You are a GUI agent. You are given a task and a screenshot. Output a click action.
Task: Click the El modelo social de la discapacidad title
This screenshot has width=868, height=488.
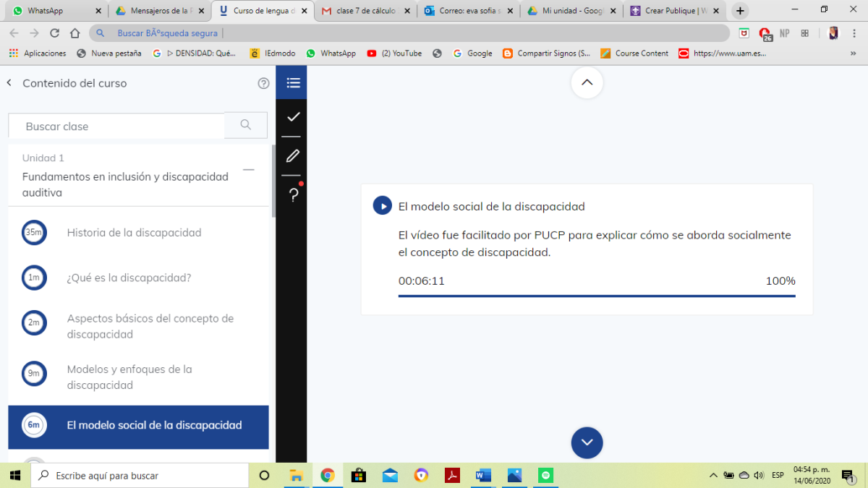pos(492,207)
